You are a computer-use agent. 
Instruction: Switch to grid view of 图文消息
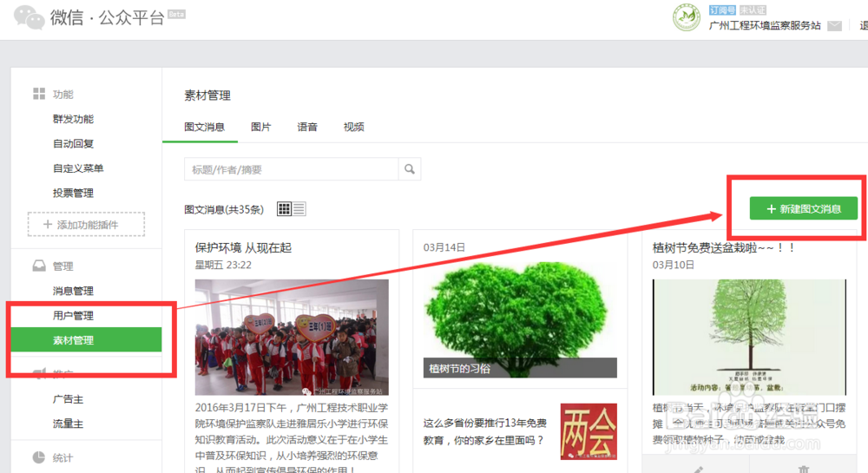(x=284, y=208)
